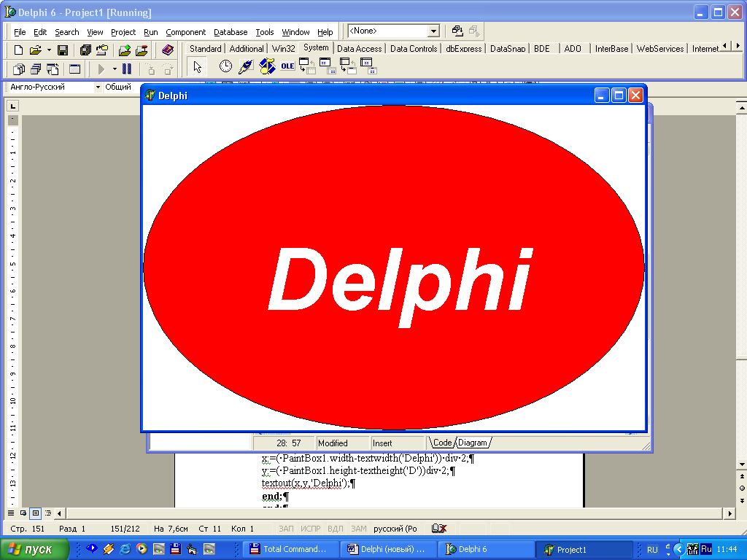Screen dimensions: 747x560
Task: Click the Open file folder icon
Action: 35,50
